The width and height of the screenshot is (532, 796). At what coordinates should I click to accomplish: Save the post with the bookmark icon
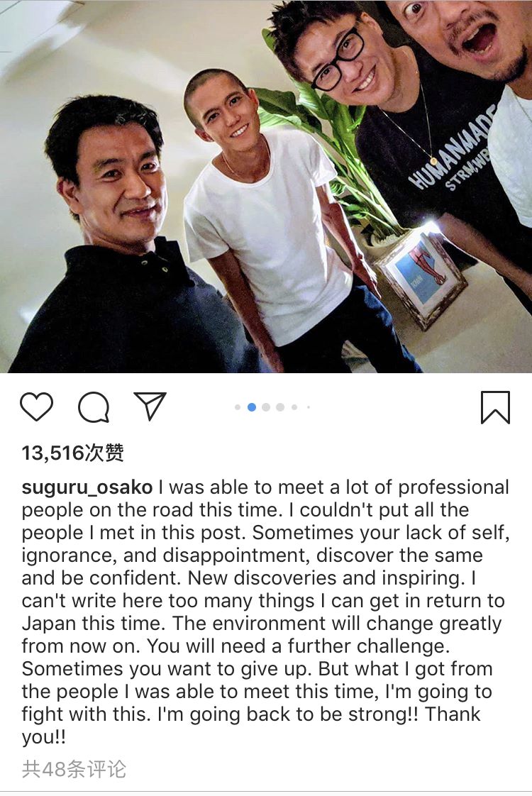coord(495,407)
